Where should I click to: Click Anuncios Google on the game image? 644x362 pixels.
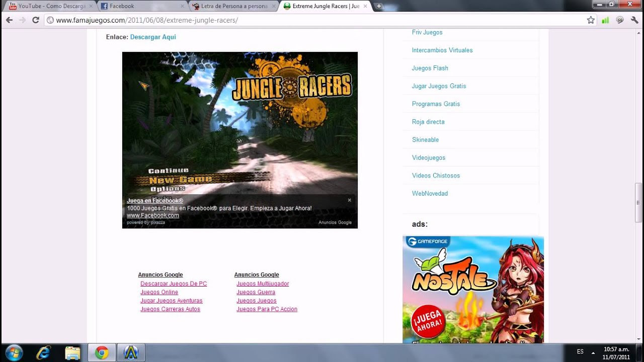[335, 222]
